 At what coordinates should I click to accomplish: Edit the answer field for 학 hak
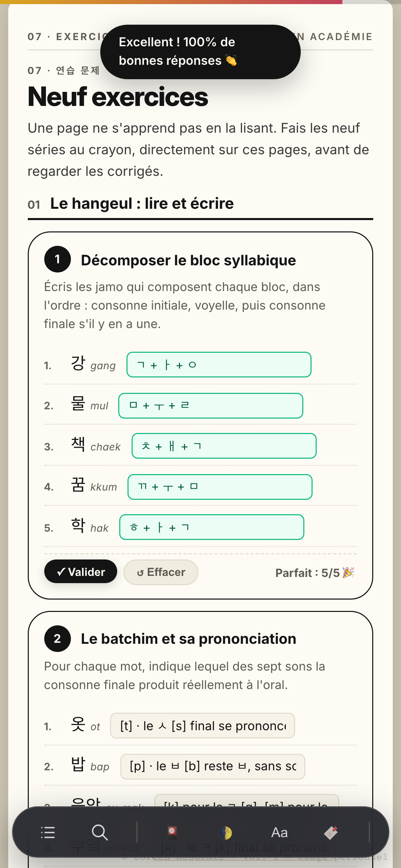(x=212, y=527)
